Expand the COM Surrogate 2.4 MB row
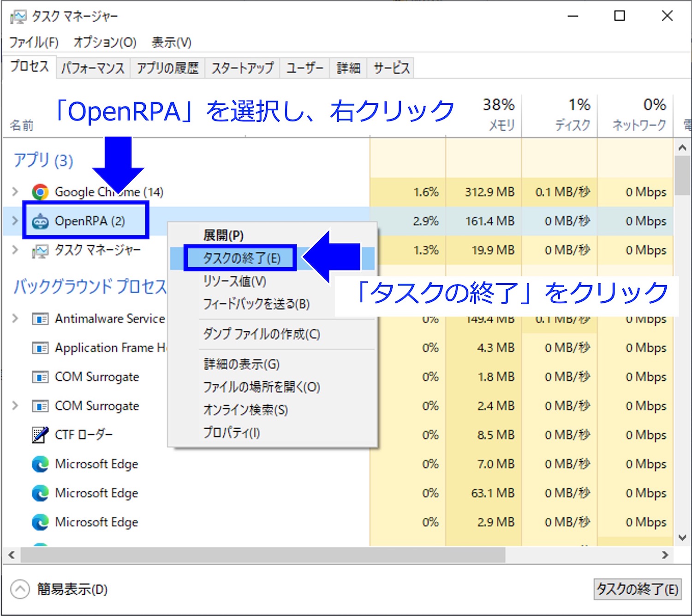The image size is (692, 616). click(15, 406)
